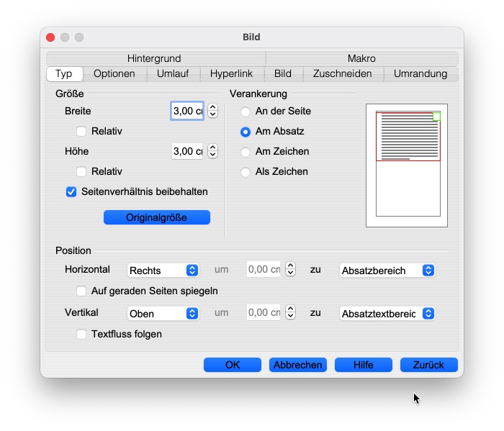504x431 pixels.
Task: Open the Hintergrund tab
Action: pos(156,58)
